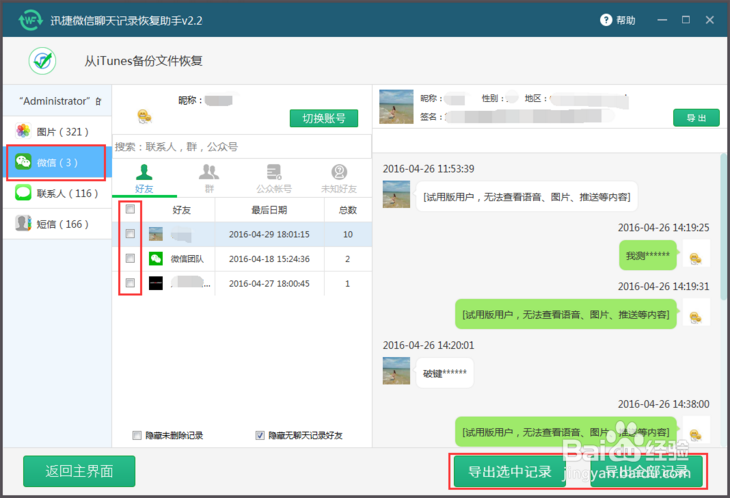Click trial-user message under 11:53:39
The height and width of the screenshot is (499, 733).
(526, 196)
